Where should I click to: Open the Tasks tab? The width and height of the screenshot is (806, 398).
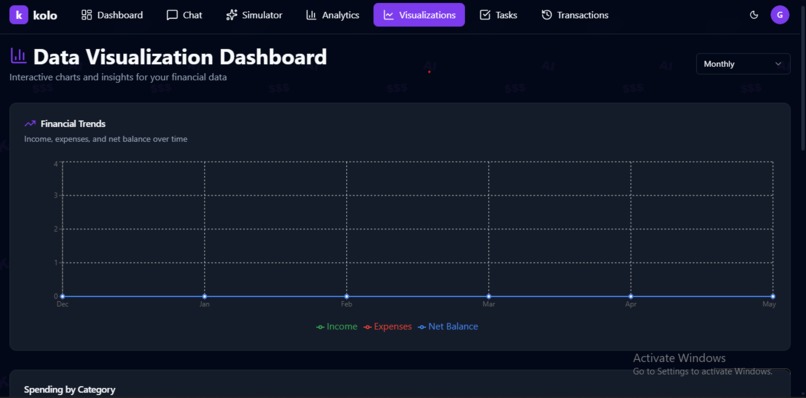498,15
